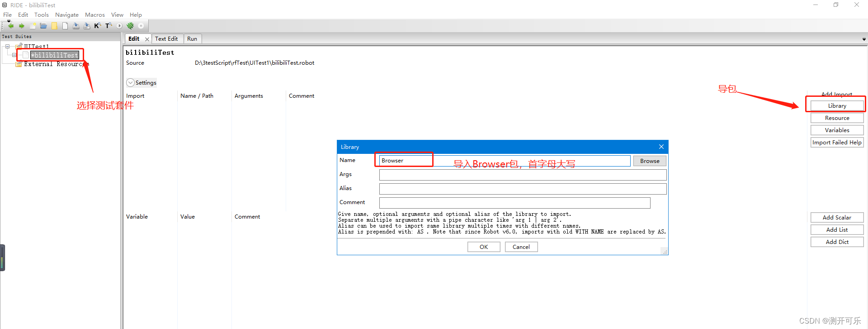Click the Name field containing Browser
This screenshot has width=868, height=329.
pyautogui.click(x=505, y=161)
